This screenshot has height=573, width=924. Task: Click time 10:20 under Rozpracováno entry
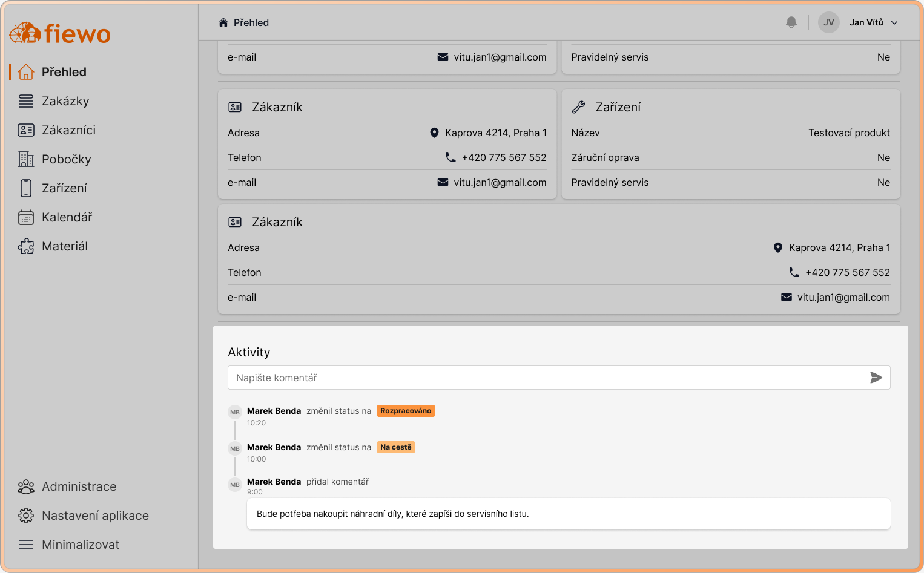[256, 423]
